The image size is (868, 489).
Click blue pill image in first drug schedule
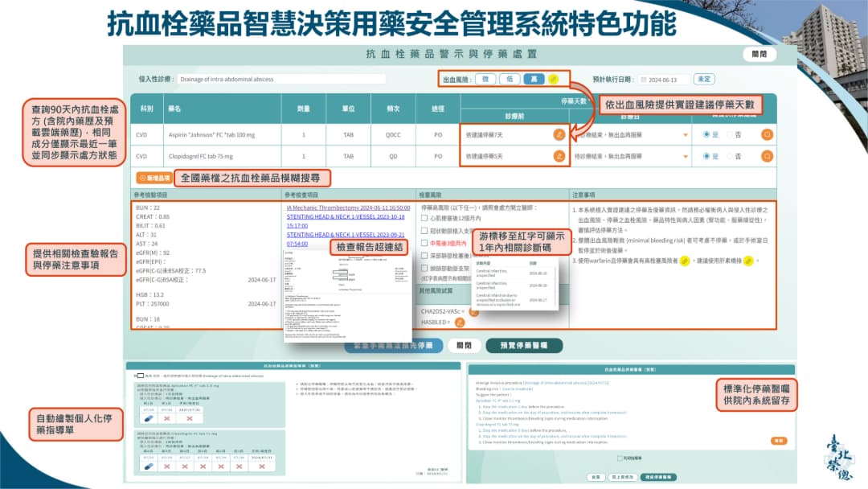click(x=149, y=419)
